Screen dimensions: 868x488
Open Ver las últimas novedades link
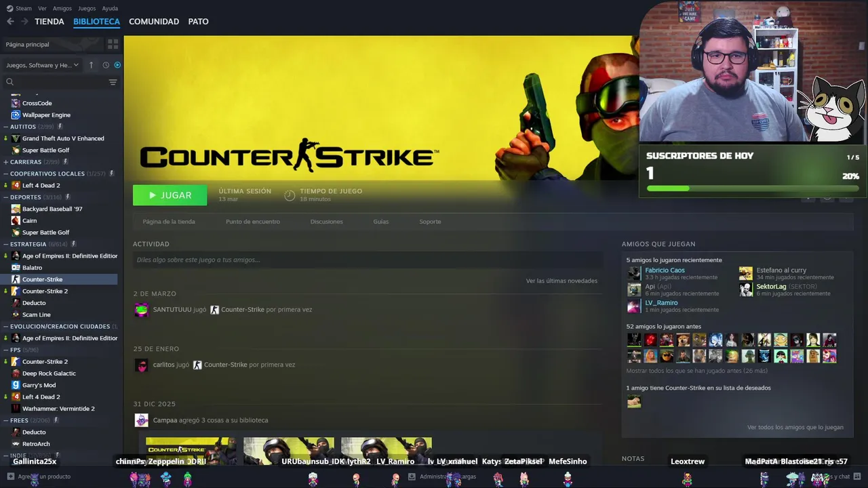(x=561, y=281)
